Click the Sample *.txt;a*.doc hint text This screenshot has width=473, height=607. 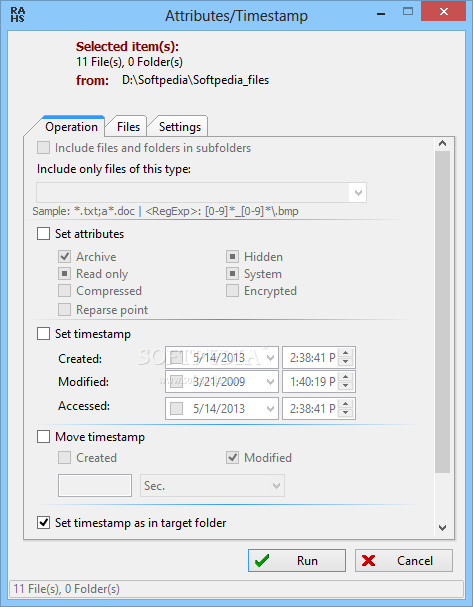coord(165,211)
